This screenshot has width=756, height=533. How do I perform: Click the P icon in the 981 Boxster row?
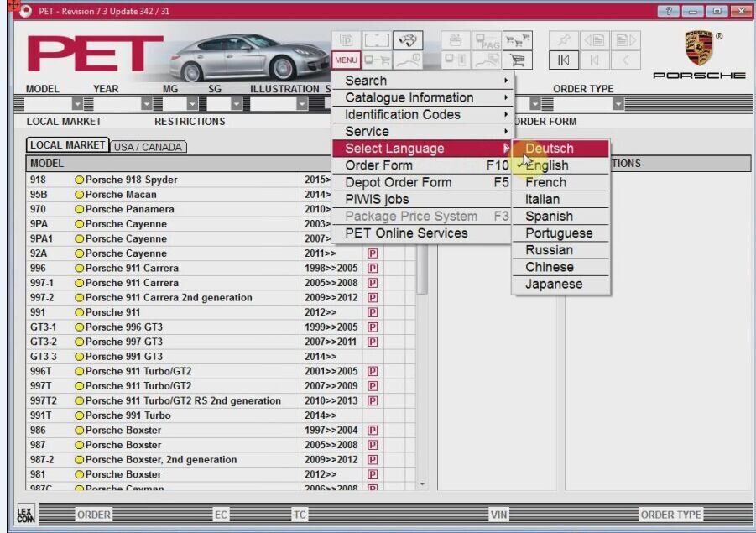(373, 474)
